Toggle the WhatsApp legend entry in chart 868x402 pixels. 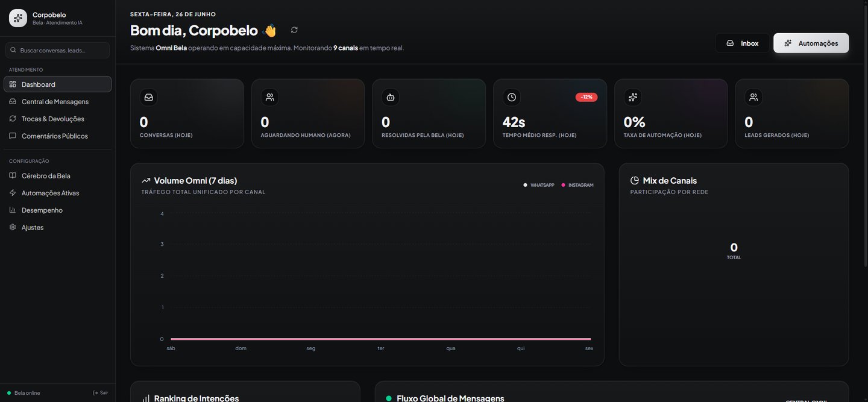(x=539, y=185)
